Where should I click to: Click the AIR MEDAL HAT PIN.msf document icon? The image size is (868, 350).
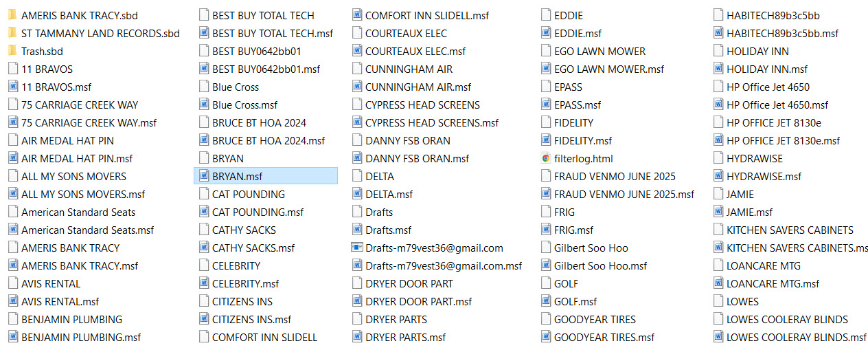(12, 158)
